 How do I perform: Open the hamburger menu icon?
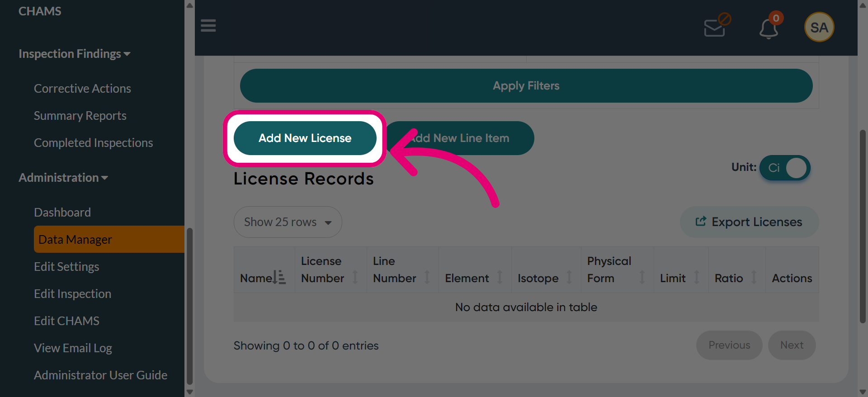[208, 26]
